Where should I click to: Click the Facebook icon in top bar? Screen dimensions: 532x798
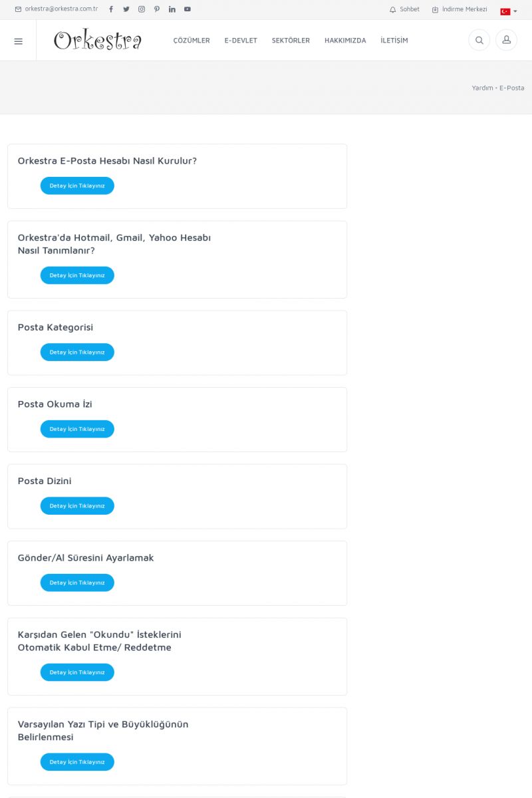pos(111,9)
